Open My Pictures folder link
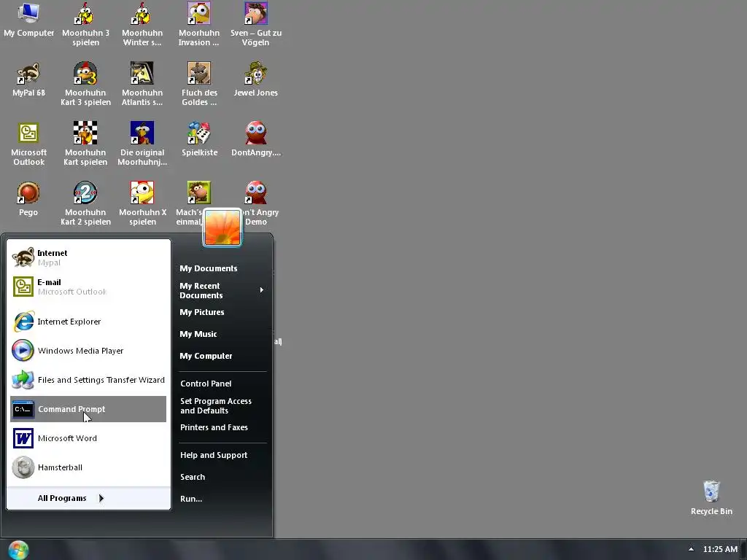Screen dimensions: 747x560 (222, 312)
